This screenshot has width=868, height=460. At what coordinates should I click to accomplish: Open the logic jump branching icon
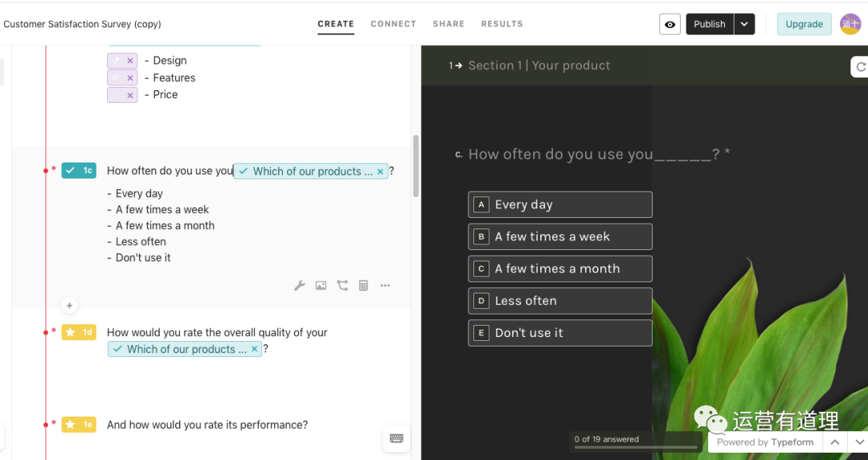point(342,285)
